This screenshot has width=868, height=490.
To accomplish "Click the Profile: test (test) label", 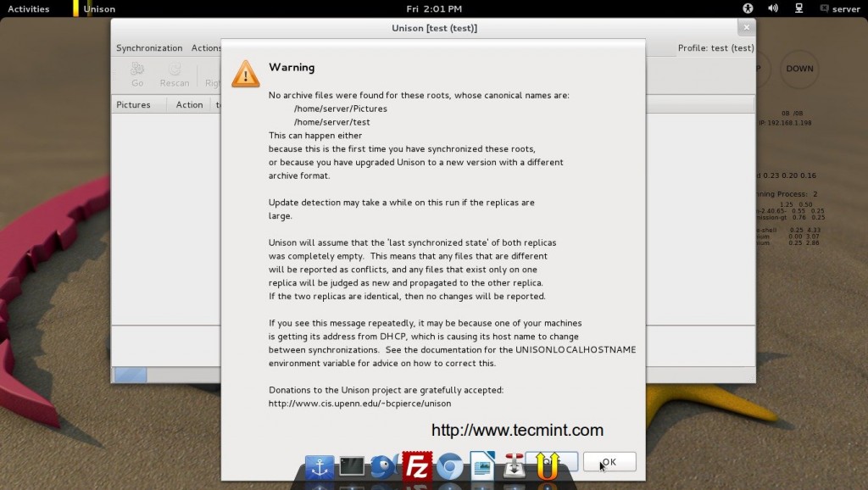I will (x=715, y=48).
